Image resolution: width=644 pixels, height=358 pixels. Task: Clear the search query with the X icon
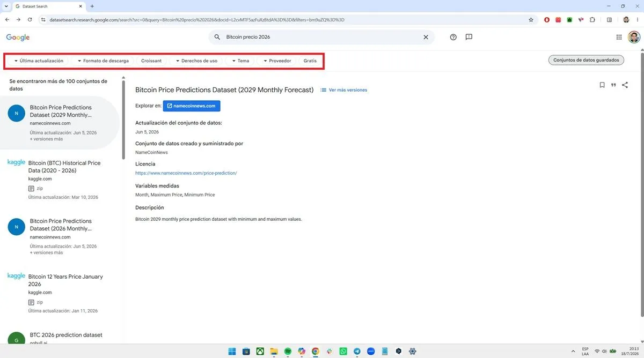point(426,37)
